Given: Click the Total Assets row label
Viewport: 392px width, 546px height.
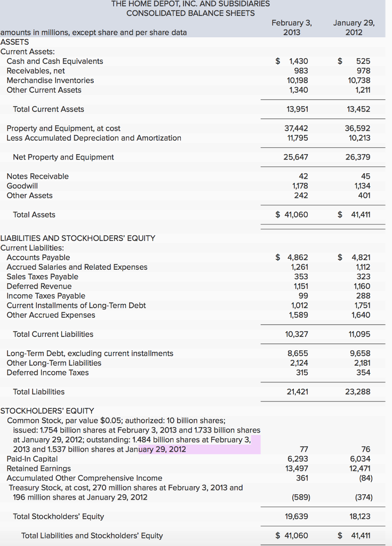Looking at the screenshot, I should pyautogui.click(x=34, y=215).
